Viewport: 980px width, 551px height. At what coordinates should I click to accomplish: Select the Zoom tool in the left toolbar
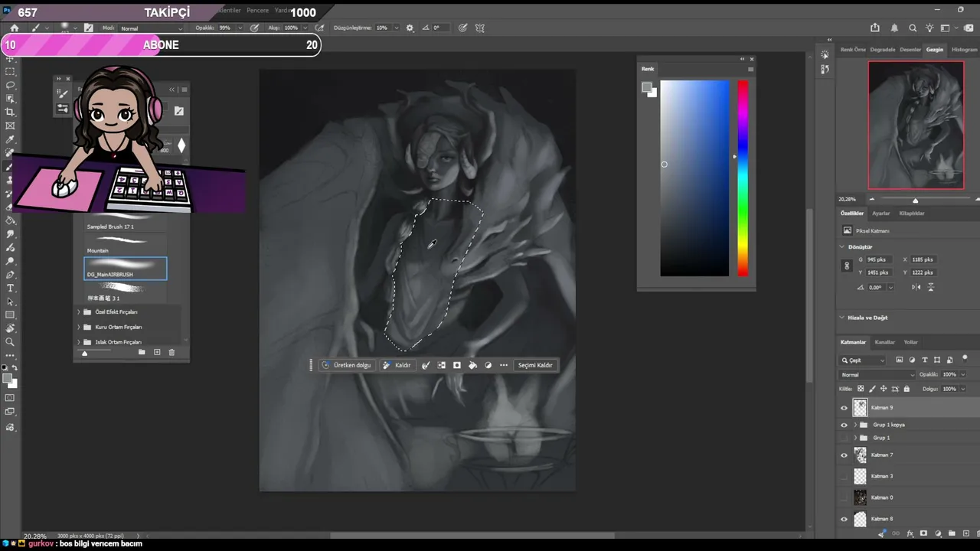(10, 342)
